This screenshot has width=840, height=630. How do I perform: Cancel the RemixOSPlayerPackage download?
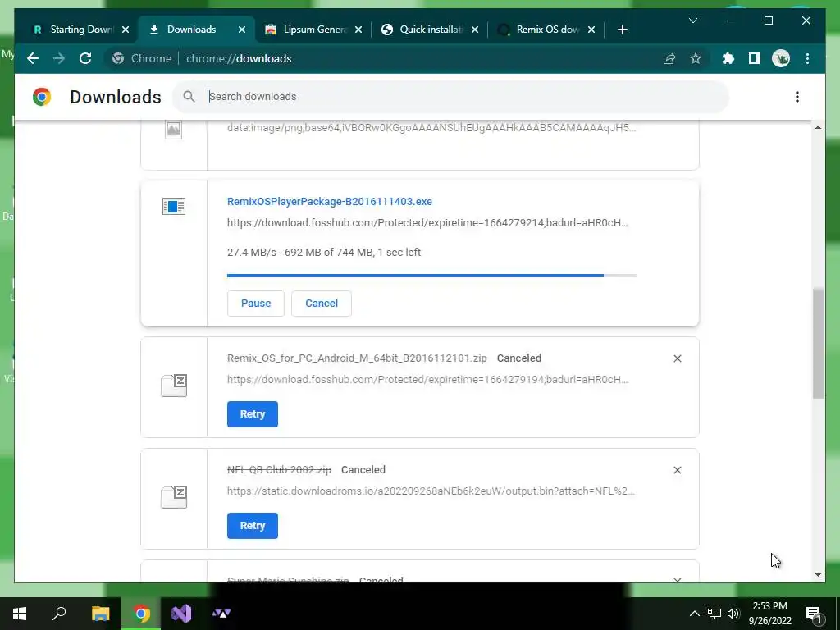322,304
